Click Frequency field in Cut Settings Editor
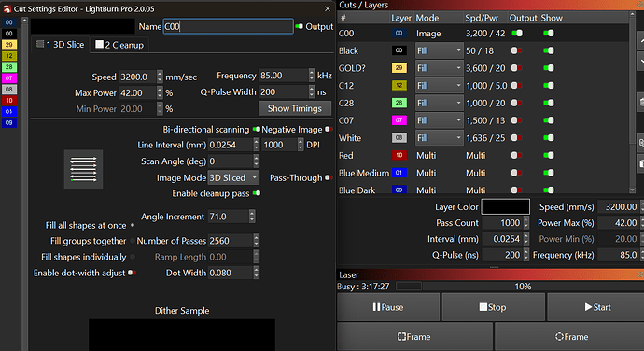Screen dimensions: 644x351 [287, 76]
